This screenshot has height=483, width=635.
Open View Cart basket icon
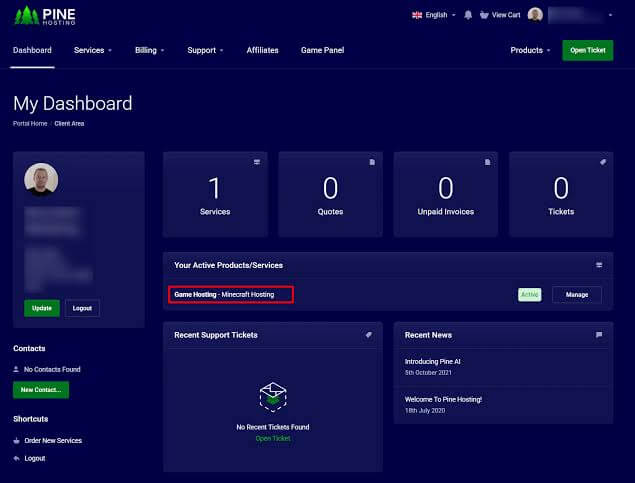[x=484, y=15]
